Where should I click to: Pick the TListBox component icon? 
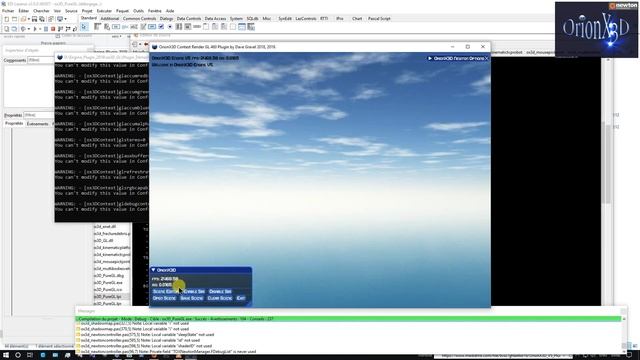(179, 27)
